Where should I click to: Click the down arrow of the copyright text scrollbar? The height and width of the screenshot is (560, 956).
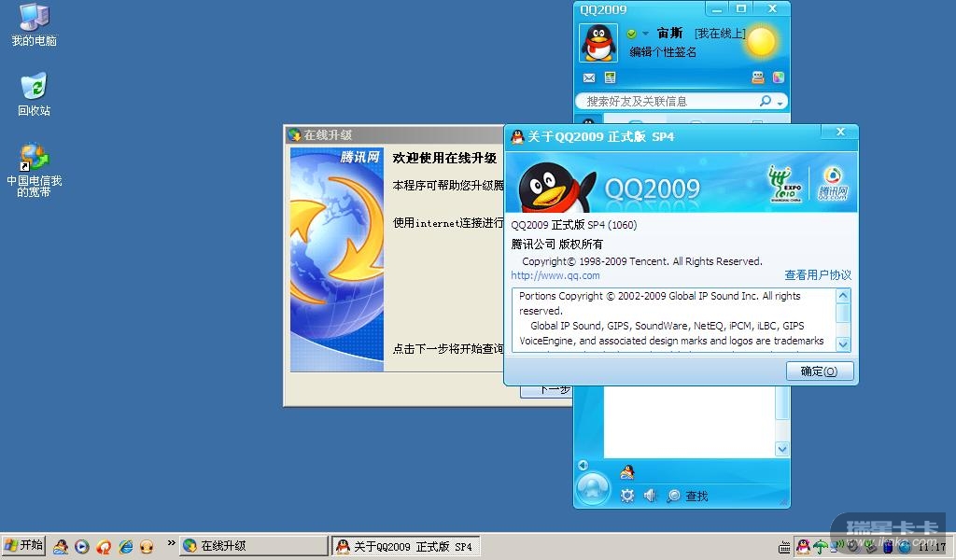[x=843, y=344]
